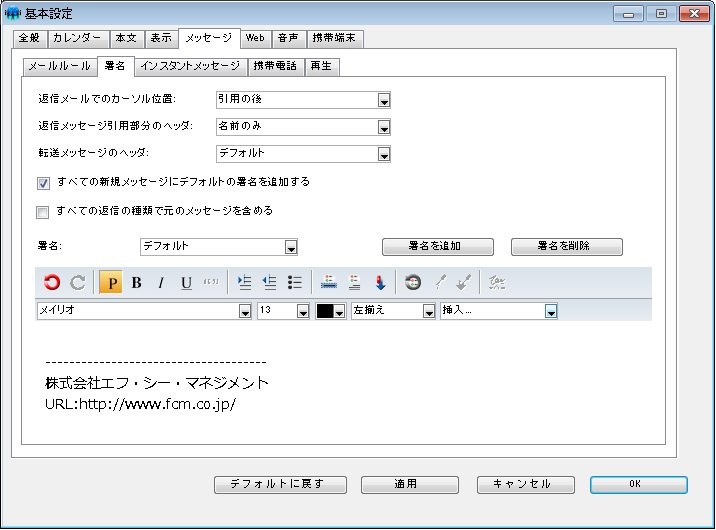Click the colored list lines icon

354,282
